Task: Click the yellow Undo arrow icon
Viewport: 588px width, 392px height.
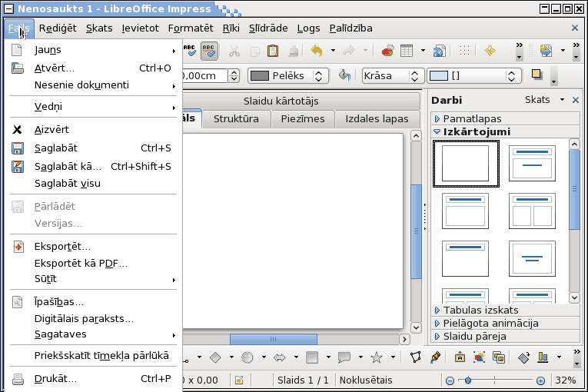Action: pos(317,50)
